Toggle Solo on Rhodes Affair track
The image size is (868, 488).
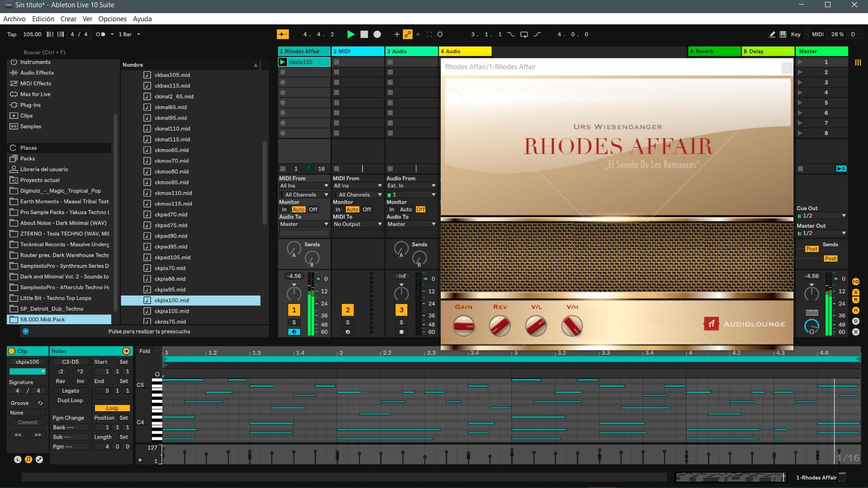pos(294,322)
